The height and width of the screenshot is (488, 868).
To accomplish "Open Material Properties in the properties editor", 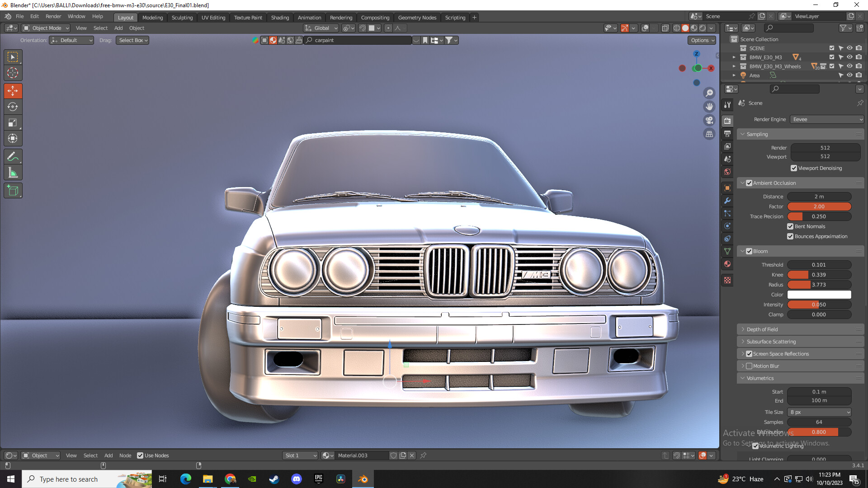I will tap(727, 264).
